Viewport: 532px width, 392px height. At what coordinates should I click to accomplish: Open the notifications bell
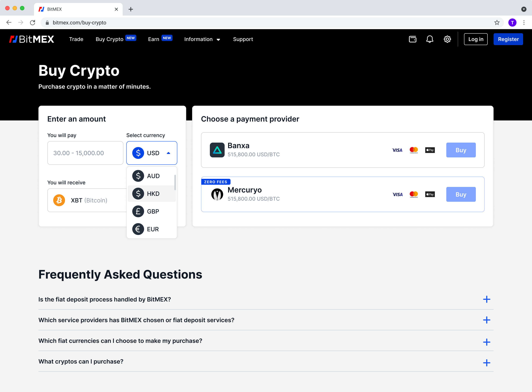(x=430, y=39)
